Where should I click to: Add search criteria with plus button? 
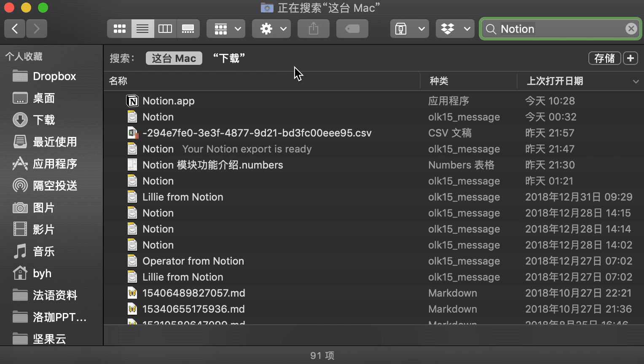pos(631,58)
